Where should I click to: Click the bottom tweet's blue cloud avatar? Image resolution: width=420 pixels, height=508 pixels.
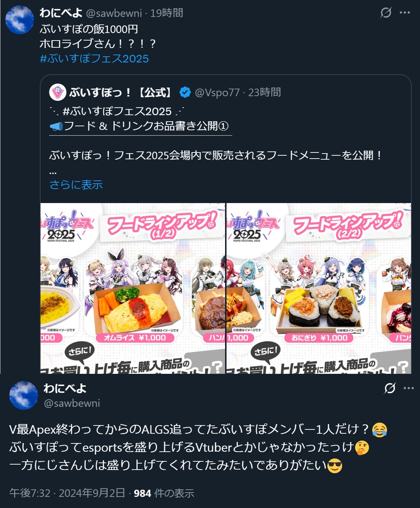(x=24, y=395)
